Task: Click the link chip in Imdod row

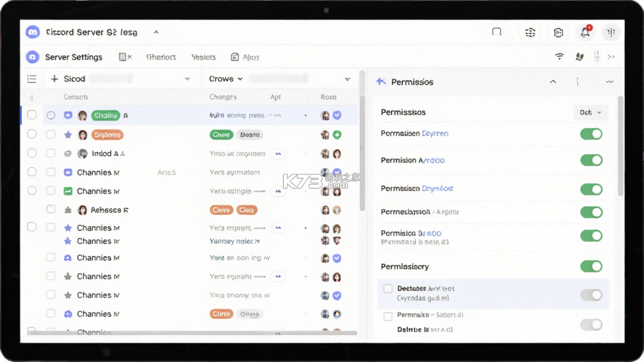Action: coord(278,153)
